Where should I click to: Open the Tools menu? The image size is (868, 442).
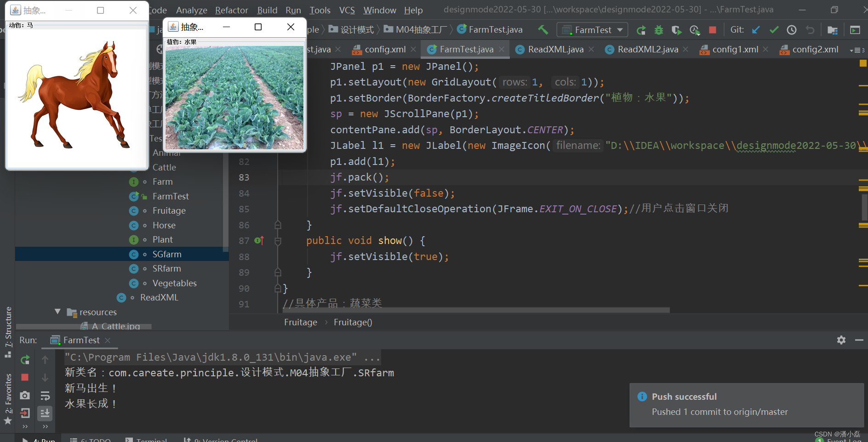point(320,10)
